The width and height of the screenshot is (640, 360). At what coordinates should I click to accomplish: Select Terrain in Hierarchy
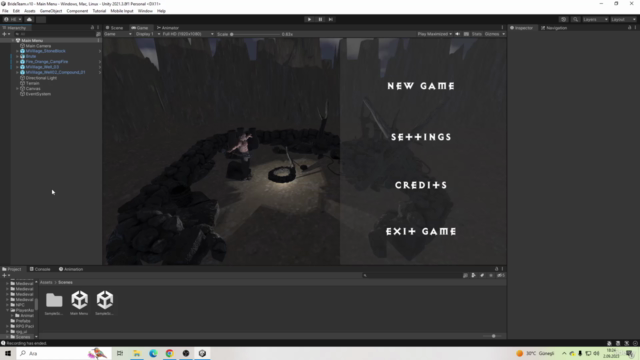coord(32,83)
